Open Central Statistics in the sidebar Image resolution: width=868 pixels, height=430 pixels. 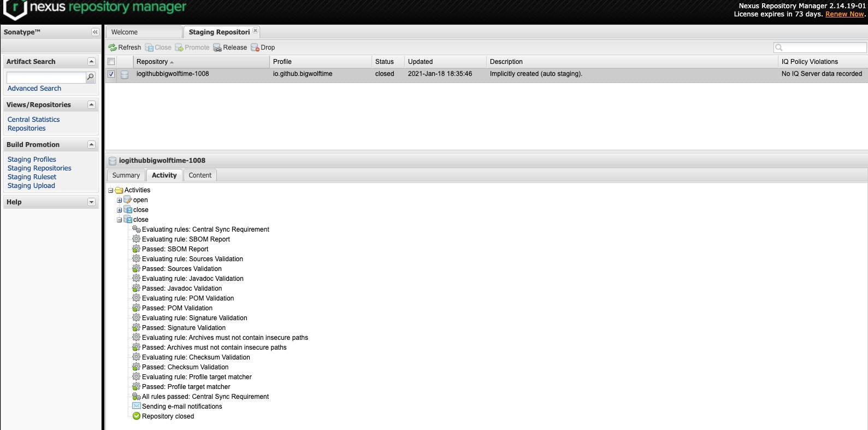[34, 120]
